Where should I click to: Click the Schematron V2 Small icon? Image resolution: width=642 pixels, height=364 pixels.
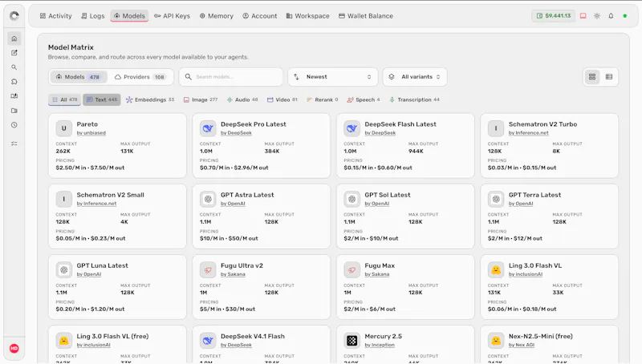[x=64, y=199]
